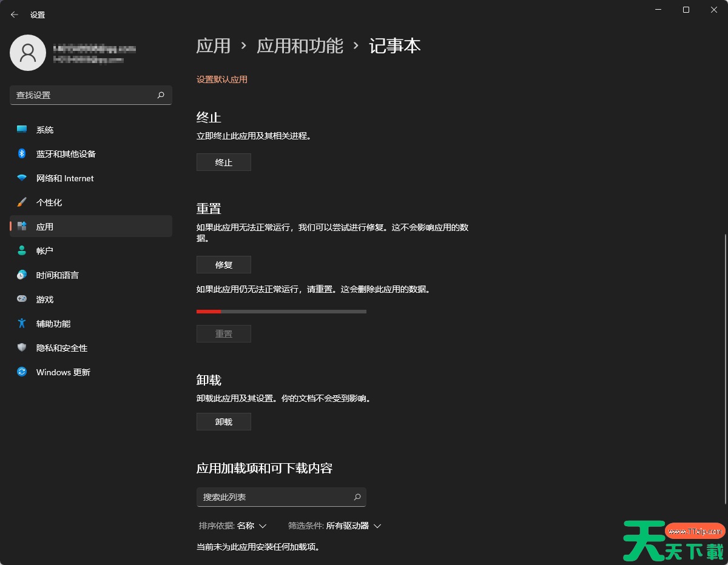The height and width of the screenshot is (565, 728).
Task: Open the user account avatar
Action: pyautogui.click(x=28, y=53)
